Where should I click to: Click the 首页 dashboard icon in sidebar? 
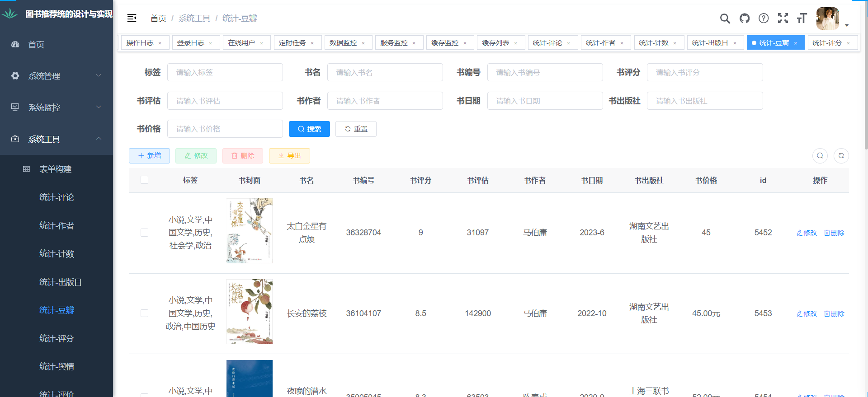coord(15,44)
